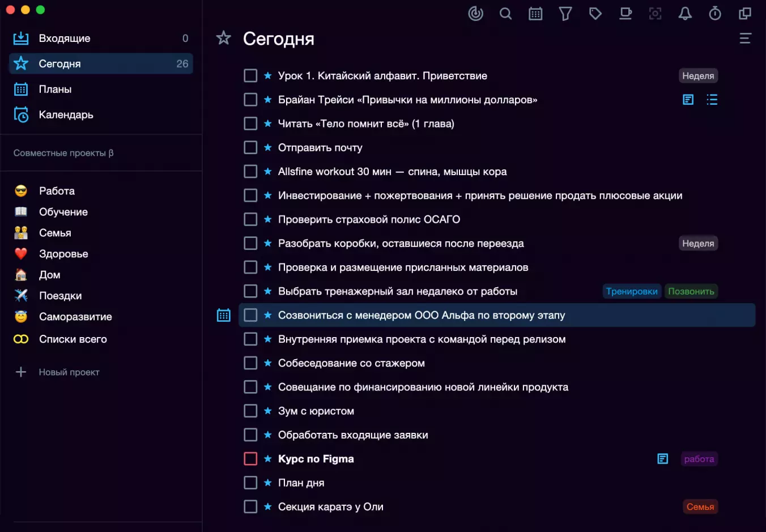Open note icon on Брайан Трейси task

[688, 100]
